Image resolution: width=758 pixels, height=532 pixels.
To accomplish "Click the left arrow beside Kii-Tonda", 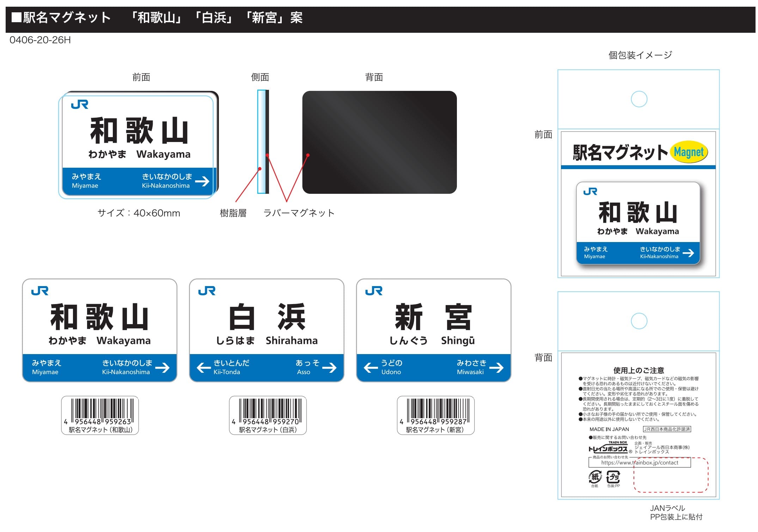I will [204, 367].
